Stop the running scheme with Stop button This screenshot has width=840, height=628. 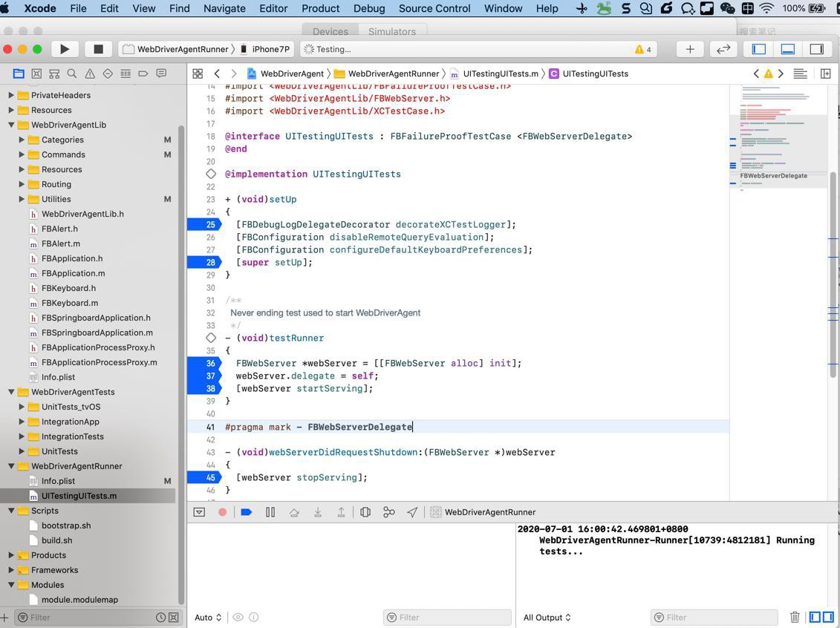point(98,49)
